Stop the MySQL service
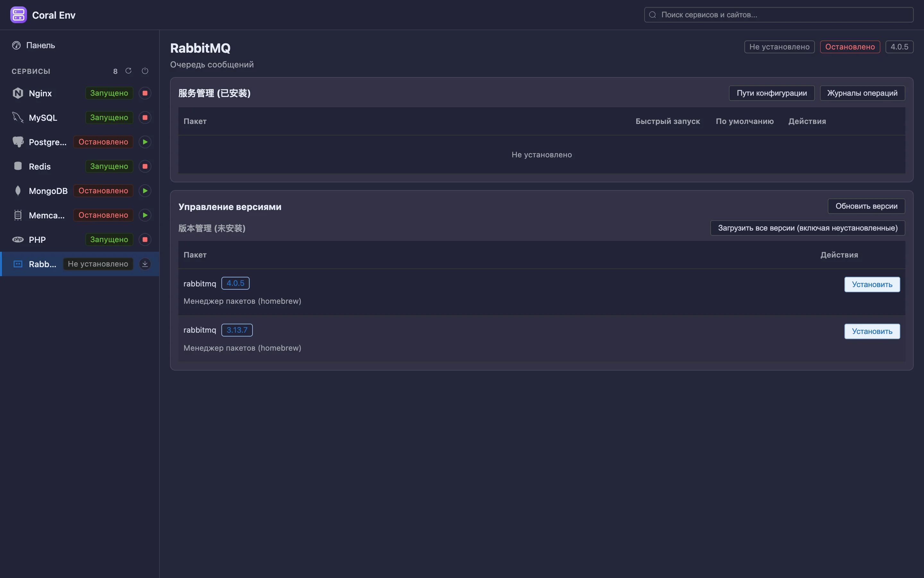 click(145, 117)
